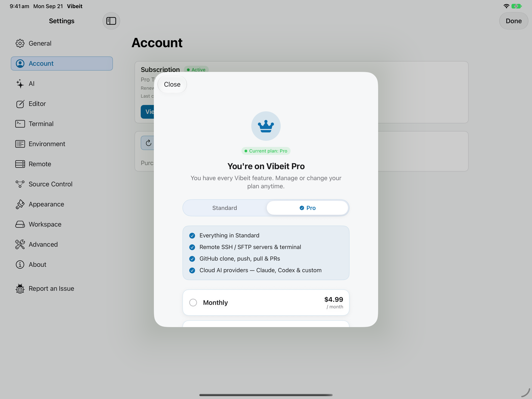This screenshot has width=532, height=399.
Task: Open Source Control settings
Action: (x=62, y=184)
